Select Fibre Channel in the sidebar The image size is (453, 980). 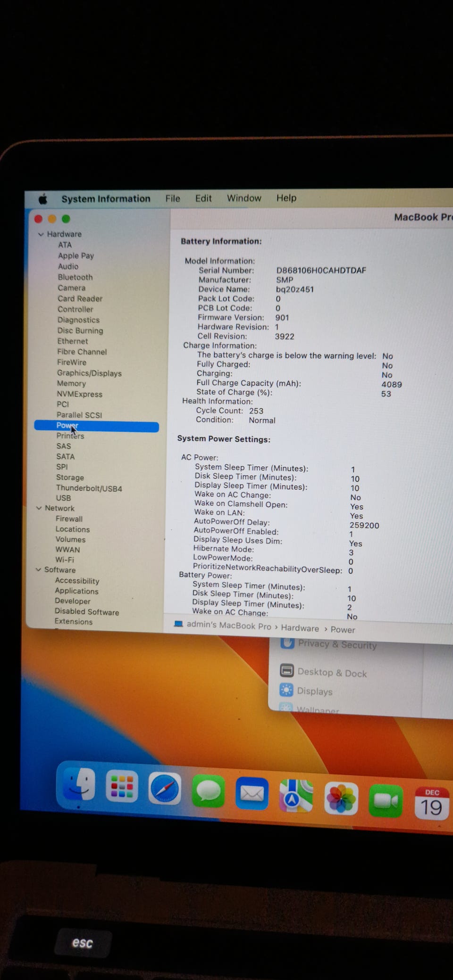point(82,352)
